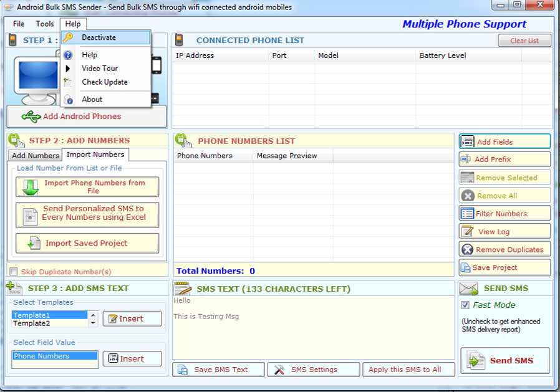This screenshot has height=392, width=560.
Task: Select Phone Numbers in field value list
Action: [x=55, y=356]
